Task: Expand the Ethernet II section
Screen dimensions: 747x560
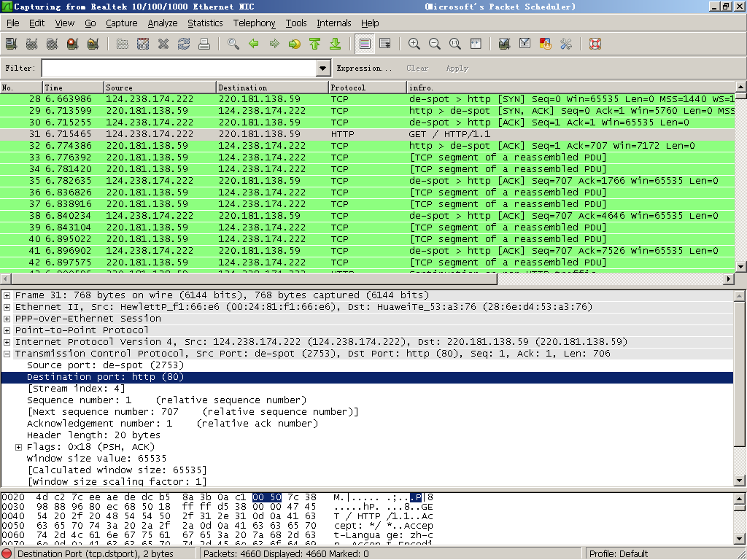Action: [x=7, y=307]
